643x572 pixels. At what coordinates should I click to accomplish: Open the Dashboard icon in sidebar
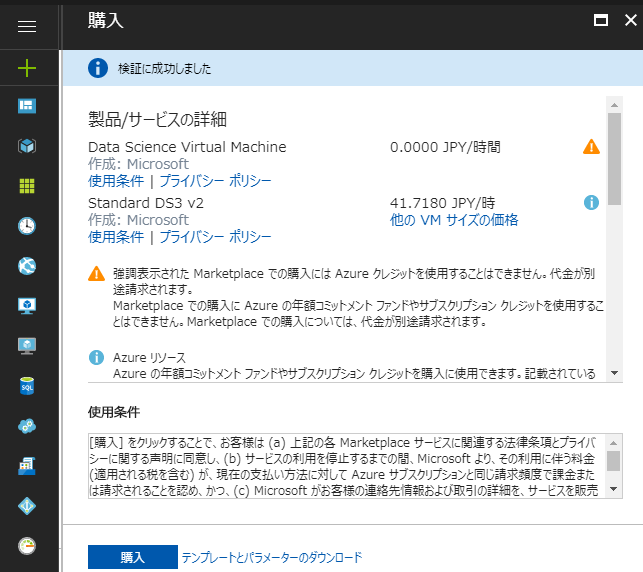(27, 106)
